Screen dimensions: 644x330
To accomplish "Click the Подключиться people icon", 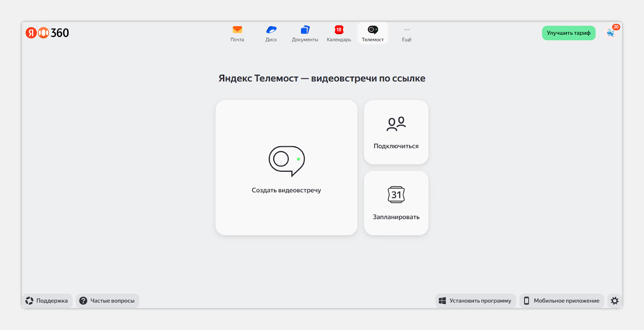I will 396,124.
